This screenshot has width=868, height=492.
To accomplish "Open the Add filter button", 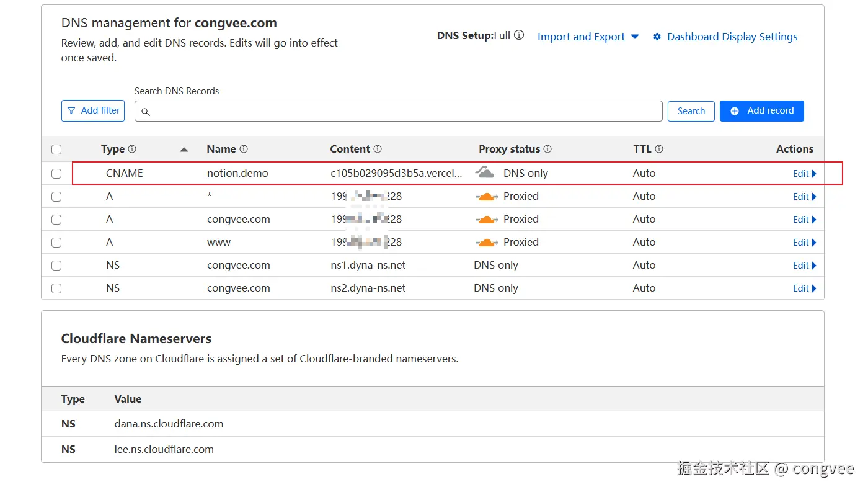I will click(x=93, y=110).
